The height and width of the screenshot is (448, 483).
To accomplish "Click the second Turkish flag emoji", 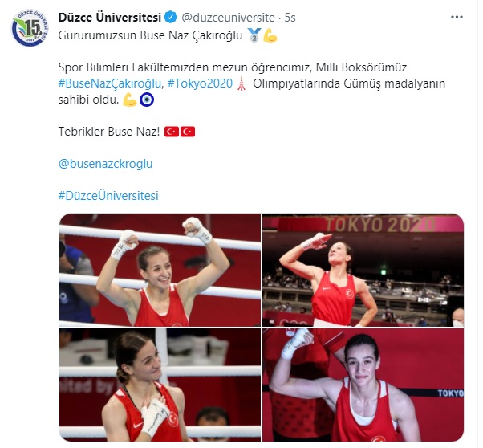I will tap(188, 132).
